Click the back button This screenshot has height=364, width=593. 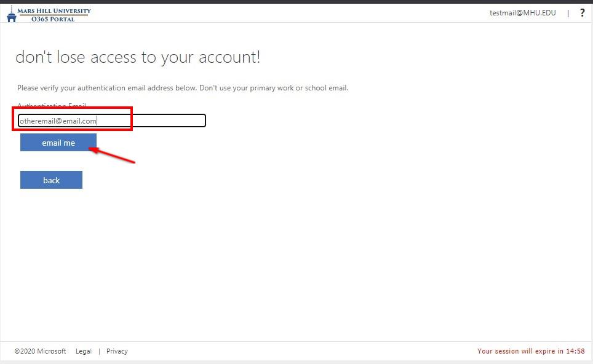click(x=51, y=180)
